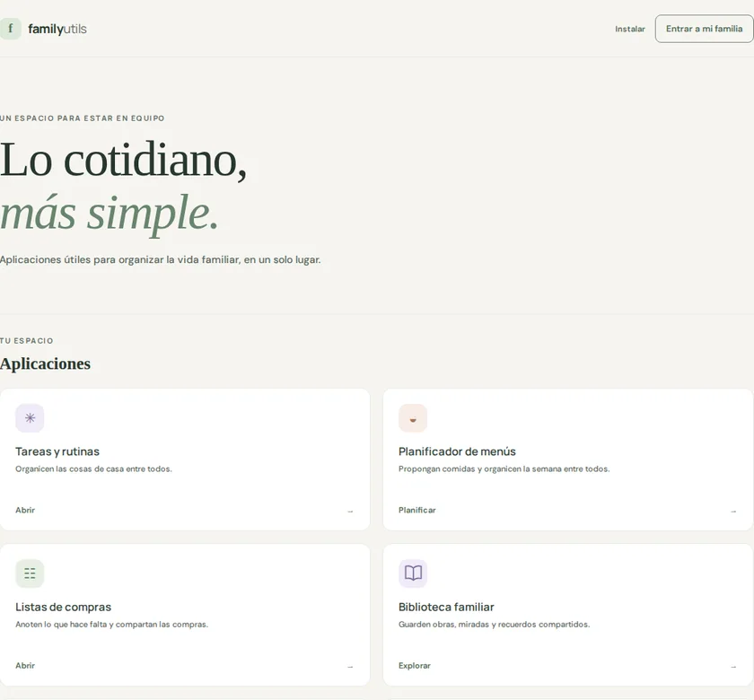Open Abrir in the Tareas y rutinas card
The width and height of the screenshot is (754, 700).
25,510
